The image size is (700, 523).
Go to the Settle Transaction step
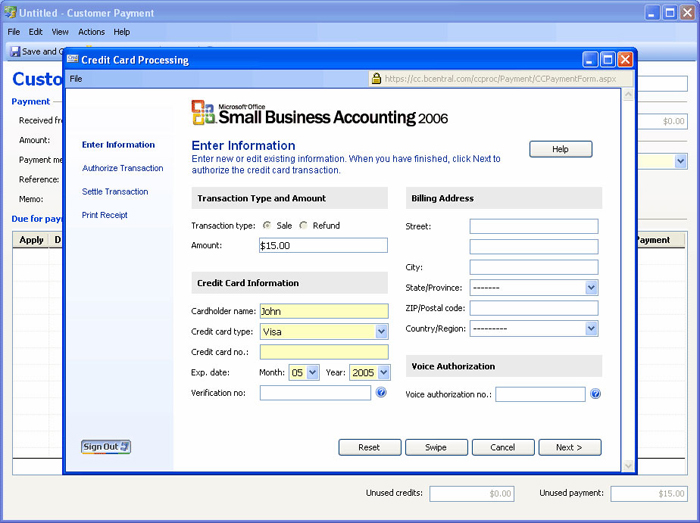coord(115,191)
